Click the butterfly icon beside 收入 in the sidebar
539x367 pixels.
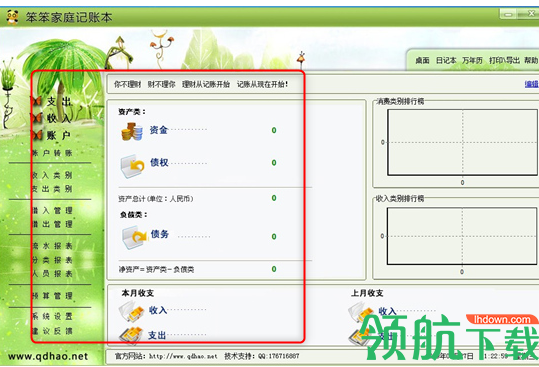(x=37, y=118)
